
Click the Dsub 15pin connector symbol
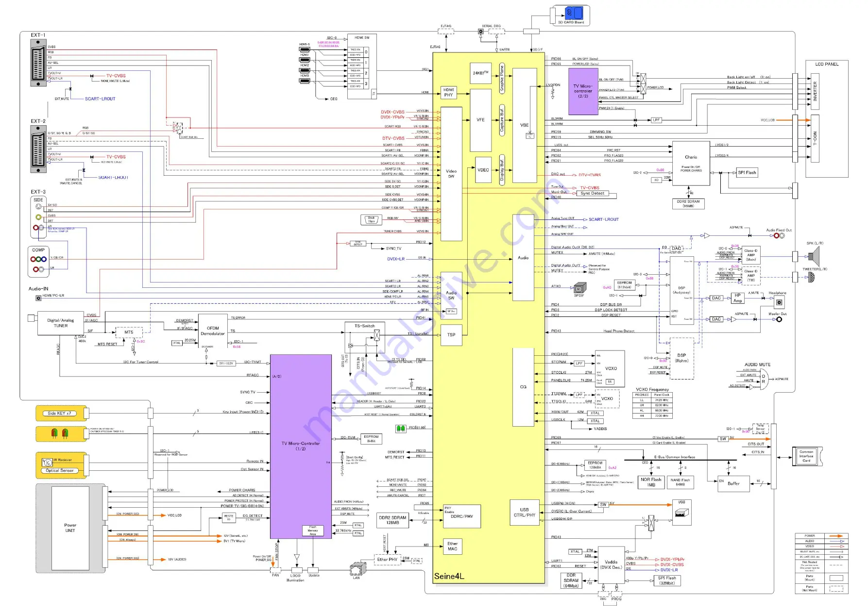(x=371, y=220)
